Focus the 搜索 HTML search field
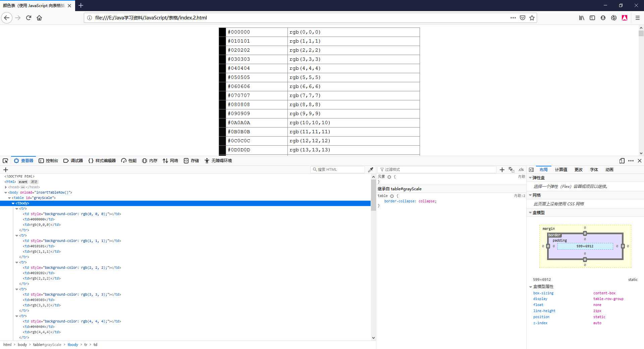 pos(337,170)
